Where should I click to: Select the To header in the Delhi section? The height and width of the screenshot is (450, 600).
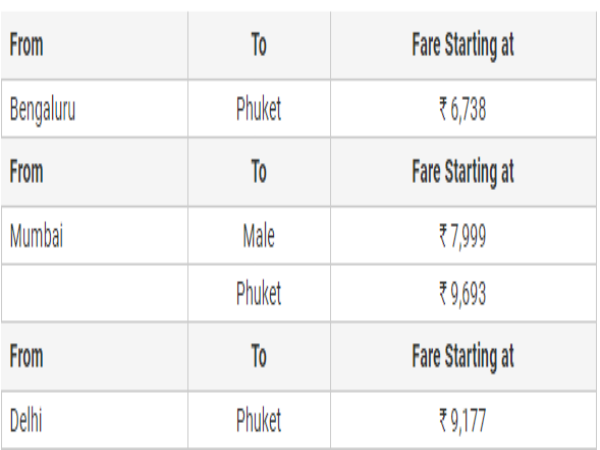tap(258, 357)
